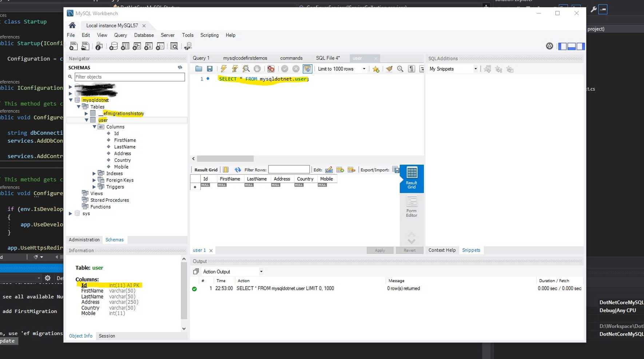Screen dimensions: 644x359
Task: Click the beautify query broom icon
Action: pos(389,69)
